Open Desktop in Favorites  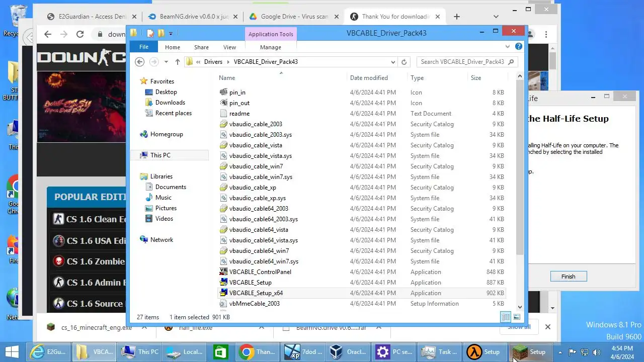166,92
